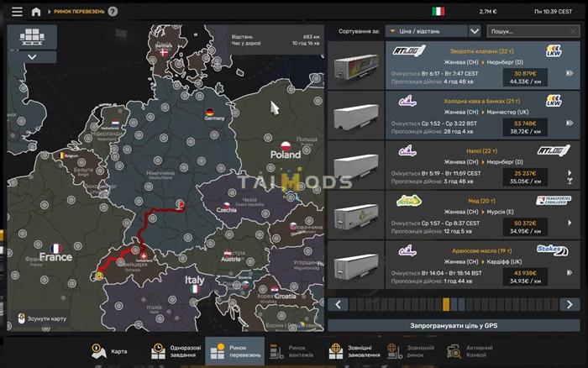Click the 53 748€ price on second job
Viewport: 588px width, 368px height.
(525, 124)
